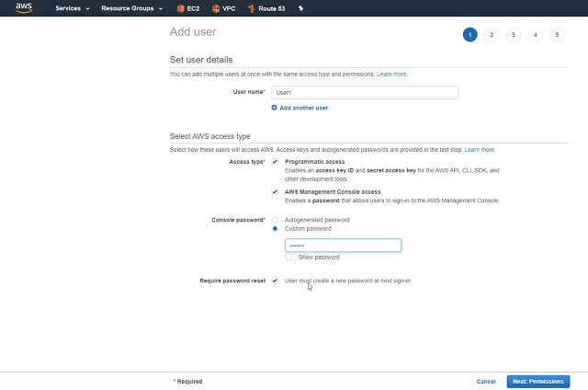The image size is (588, 390).
Task: Click the AWS logo home icon
Action: coord(24,8)
